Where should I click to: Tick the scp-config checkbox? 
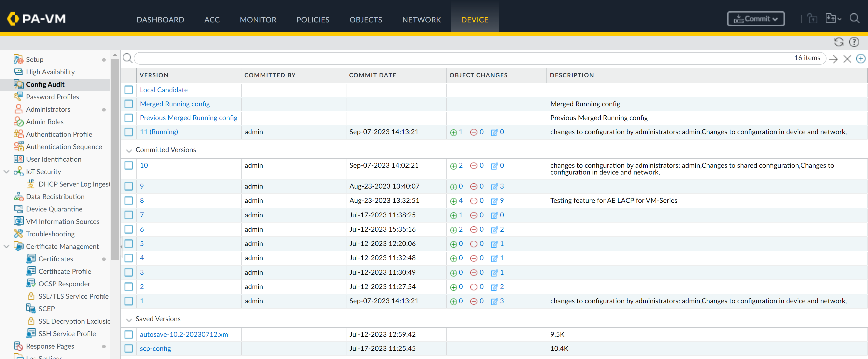coord(128,349)
